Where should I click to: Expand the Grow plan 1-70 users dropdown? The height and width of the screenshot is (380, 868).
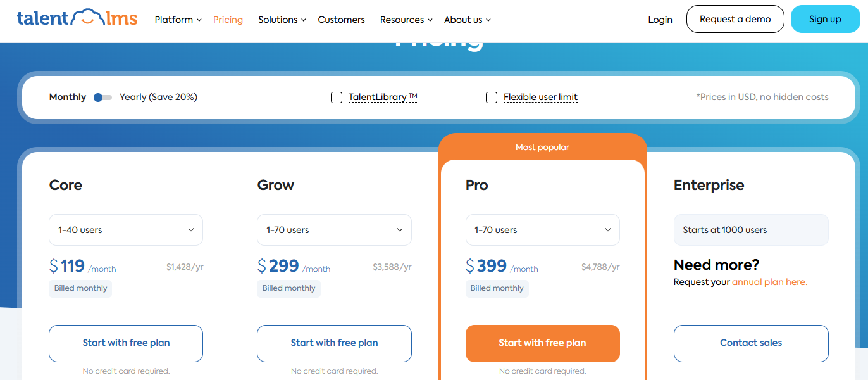[334, 229]
